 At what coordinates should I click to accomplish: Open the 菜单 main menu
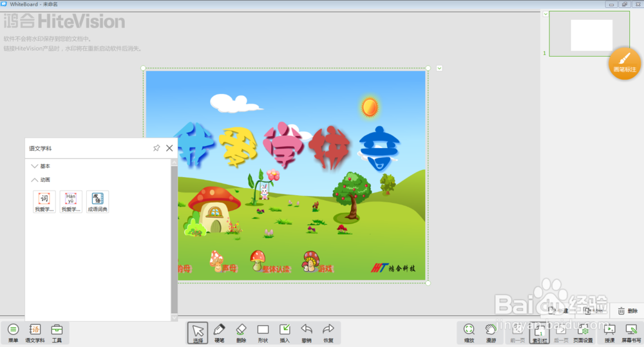(13, 333)
